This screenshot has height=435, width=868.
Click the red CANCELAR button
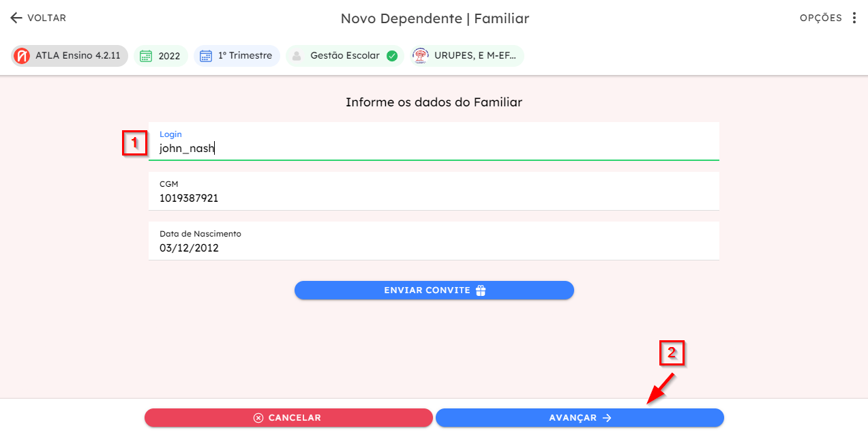tap(288, 418)
